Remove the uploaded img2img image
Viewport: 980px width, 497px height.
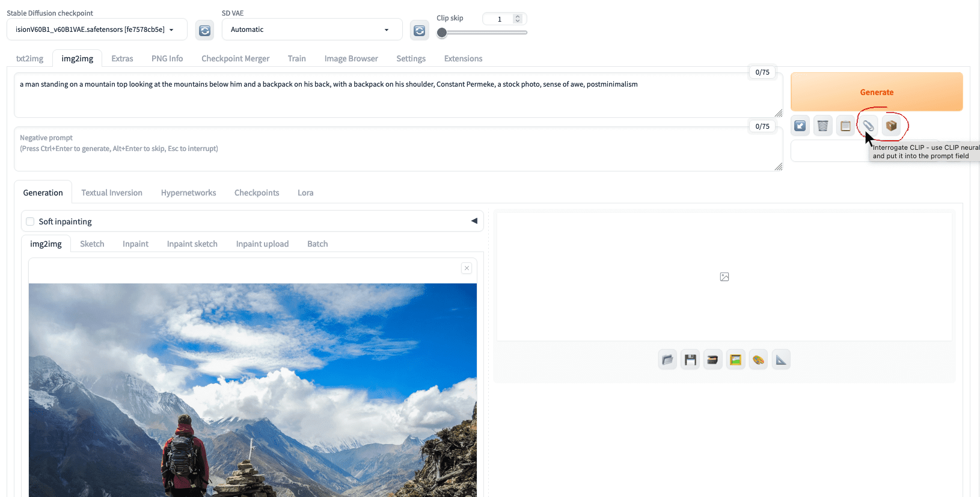click(467, 268)
